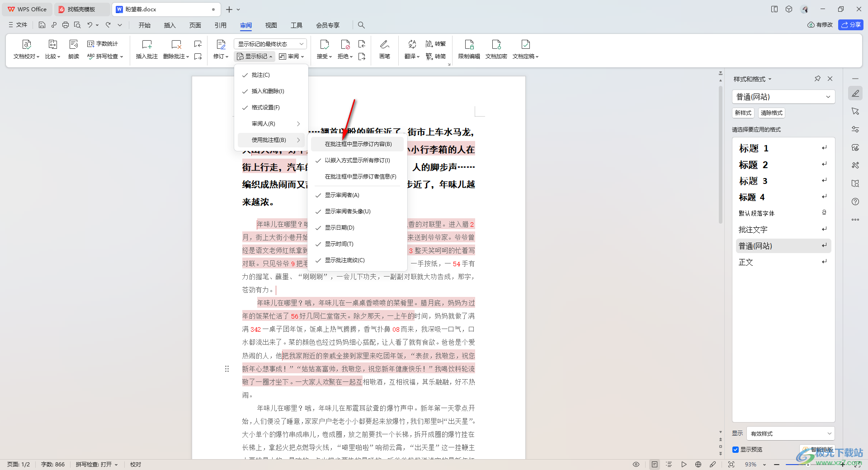
Task: Open the 有效样式 display dropdown
Action: (790, 433)
